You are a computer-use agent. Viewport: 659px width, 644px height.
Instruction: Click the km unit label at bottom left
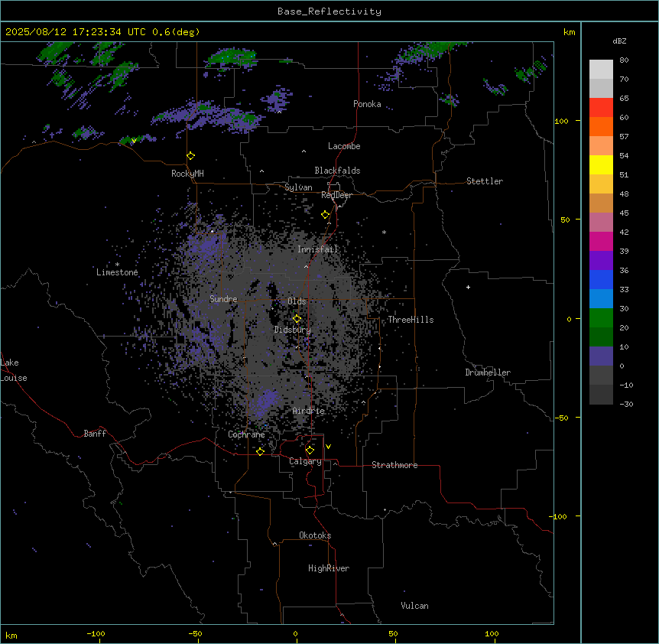point(11,635)
